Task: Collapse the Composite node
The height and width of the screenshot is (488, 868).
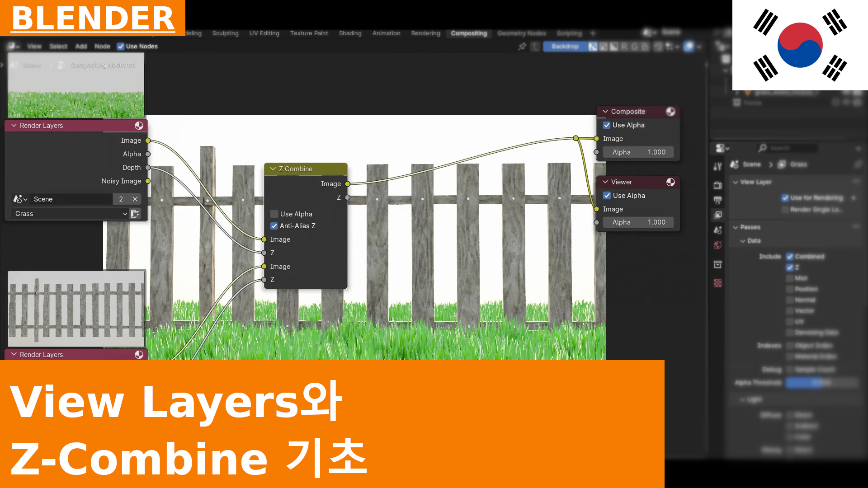Action: tap(605, 112)
